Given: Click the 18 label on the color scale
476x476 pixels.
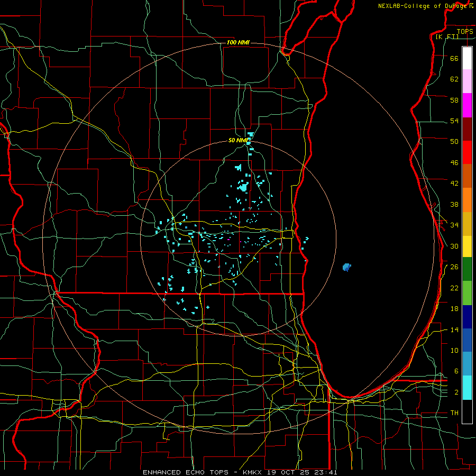Looking at the screenshot, I should 454,309.
